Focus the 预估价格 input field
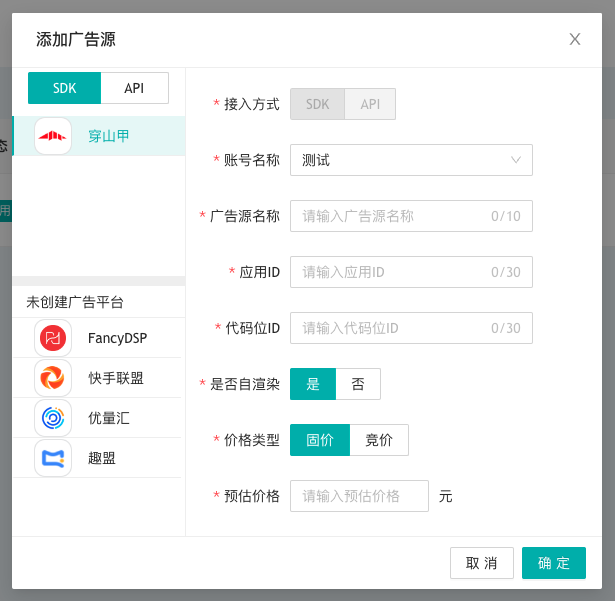The height and width of the screenshot is (601, 615). 359,496
